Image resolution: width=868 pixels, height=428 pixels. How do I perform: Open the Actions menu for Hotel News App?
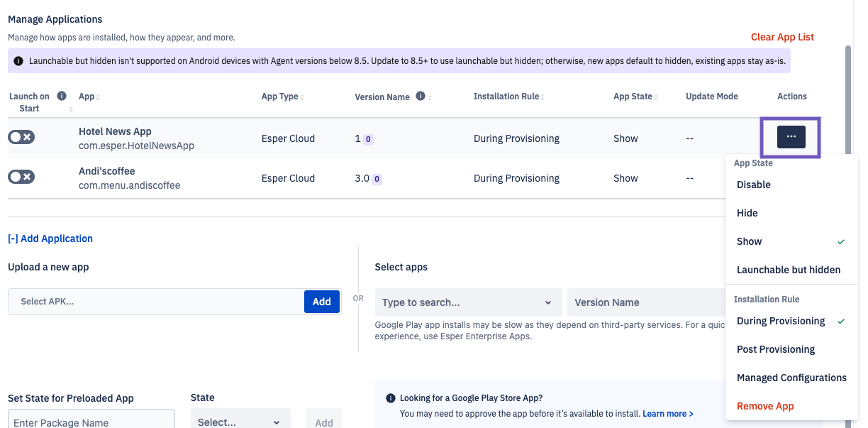(791, 136)
